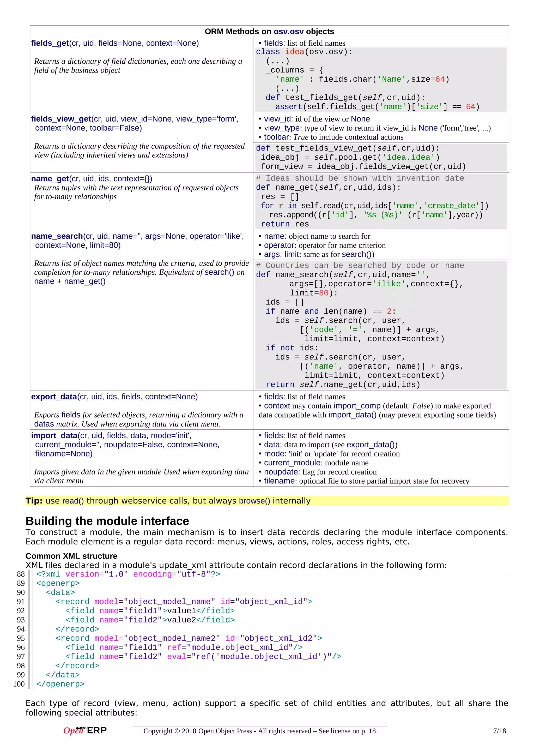The height and width of the screenshot is (756, 534).
Task: Click the 'noupdate: flag for record creation' bullet
Action: [318, 472]
